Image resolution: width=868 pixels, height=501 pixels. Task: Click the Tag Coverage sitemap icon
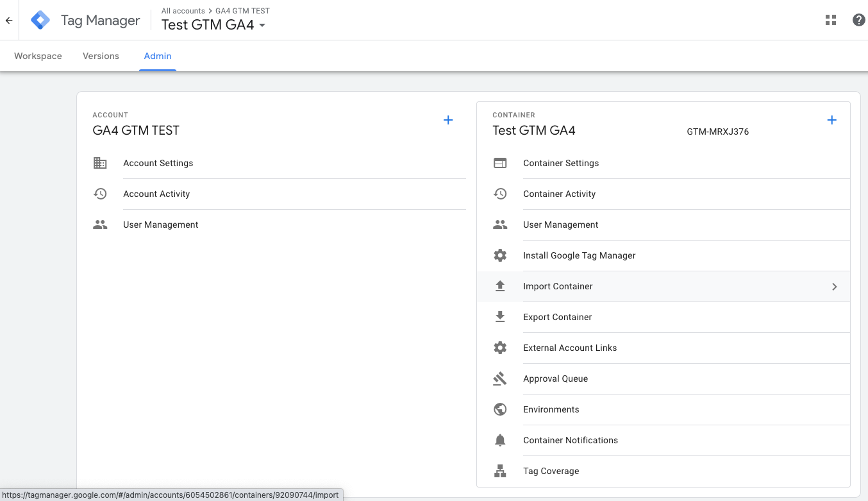(x=500, y=471)
